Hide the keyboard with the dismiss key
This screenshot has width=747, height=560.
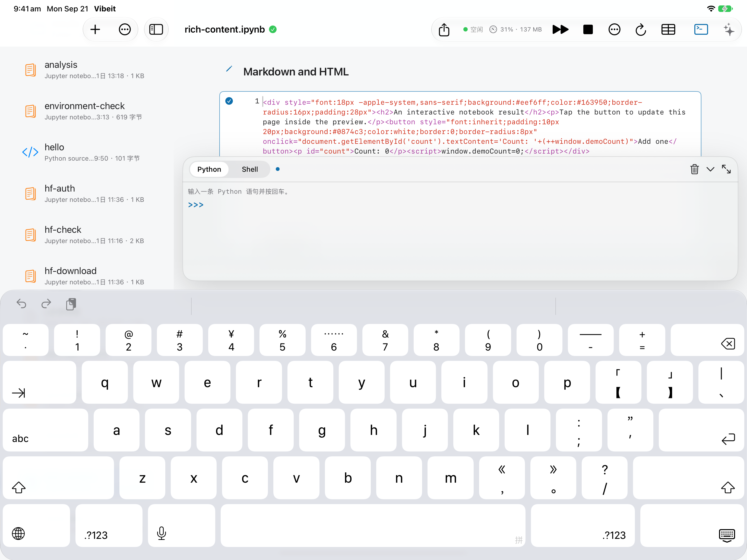(x=692, y=526)
